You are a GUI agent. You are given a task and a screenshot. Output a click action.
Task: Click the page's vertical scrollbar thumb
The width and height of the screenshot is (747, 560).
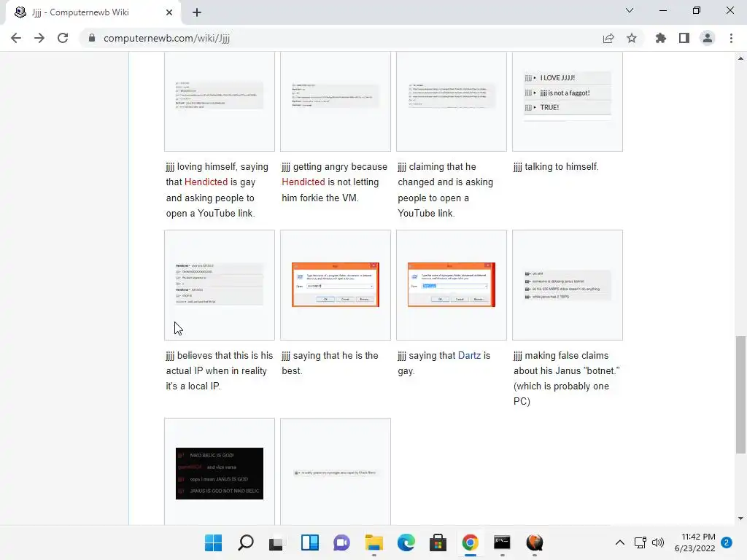tap(740, 394)
